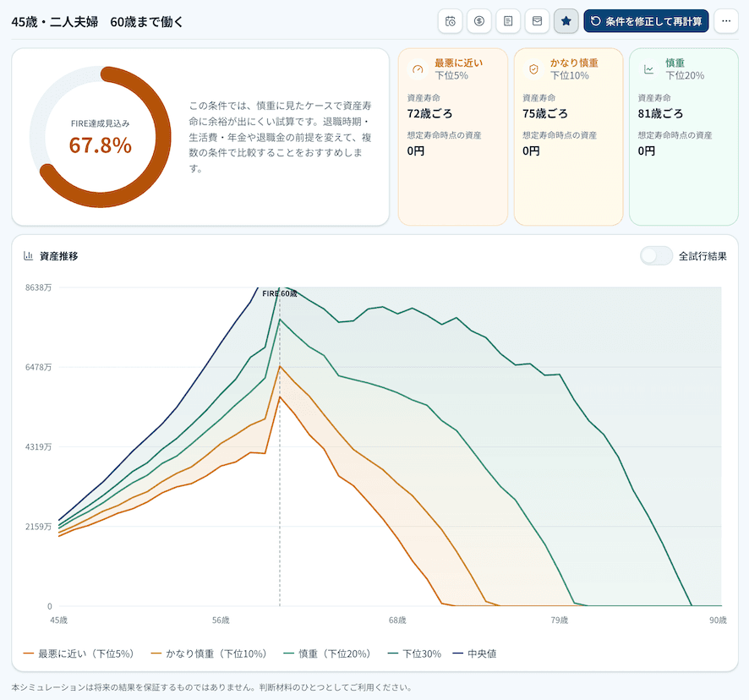Open the receipt document icon button
The image size is (749, 700).
coord(508,21)
